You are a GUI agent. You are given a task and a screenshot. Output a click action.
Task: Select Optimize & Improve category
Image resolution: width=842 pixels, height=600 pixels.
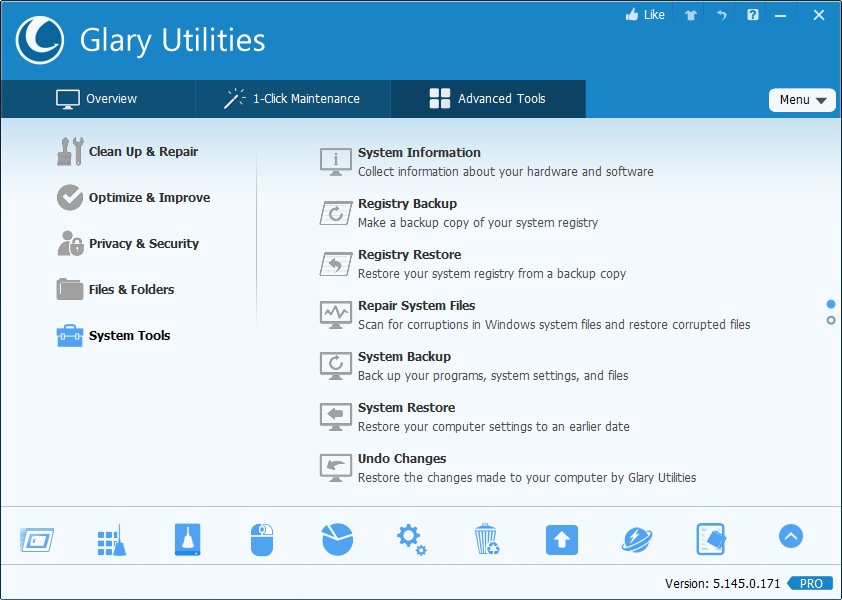134,198
